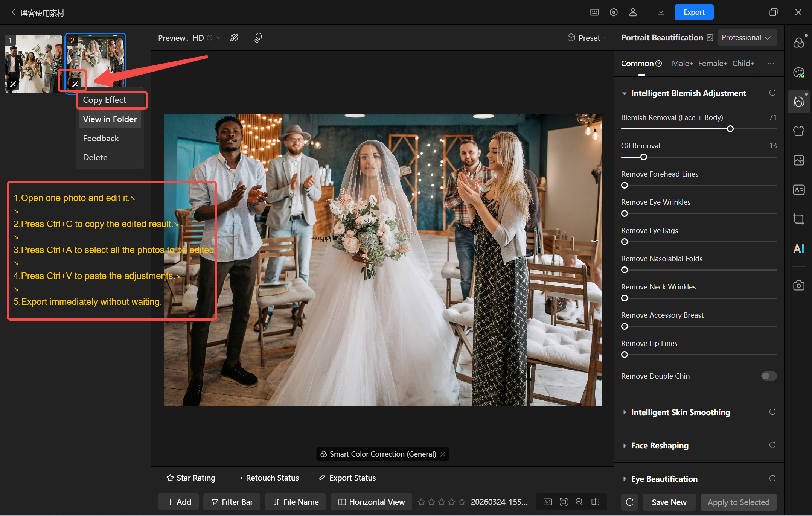
Task: Open the AI tools panel
Action: (x=798, y=248)
